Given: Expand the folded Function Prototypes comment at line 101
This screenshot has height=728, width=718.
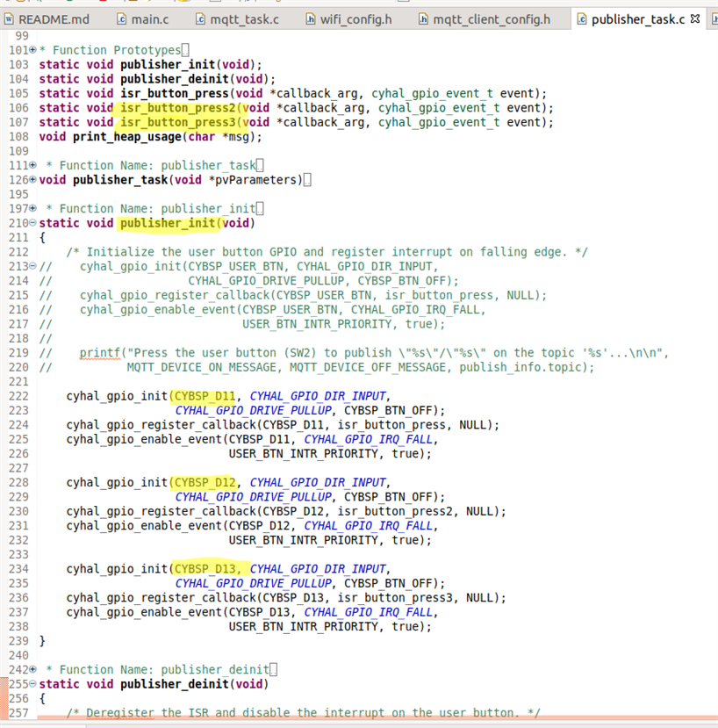Looking at the screenshot, I should click(x=32, y=49).
